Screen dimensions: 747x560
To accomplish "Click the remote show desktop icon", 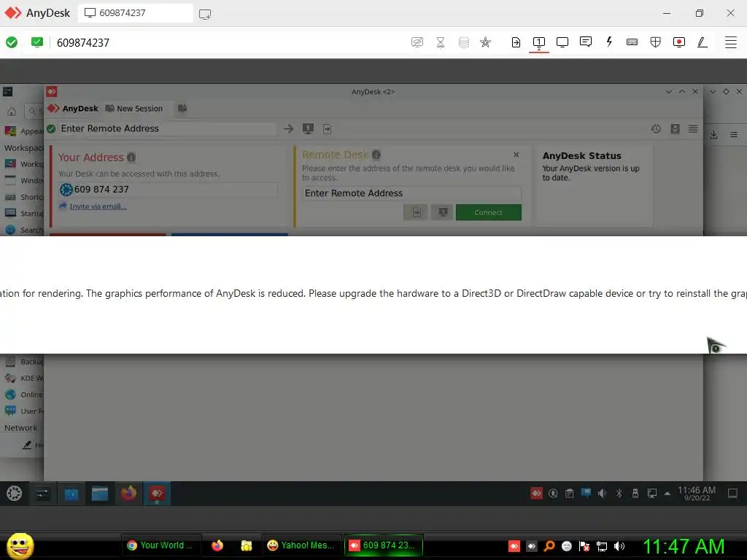I will (x=732, y=494).
